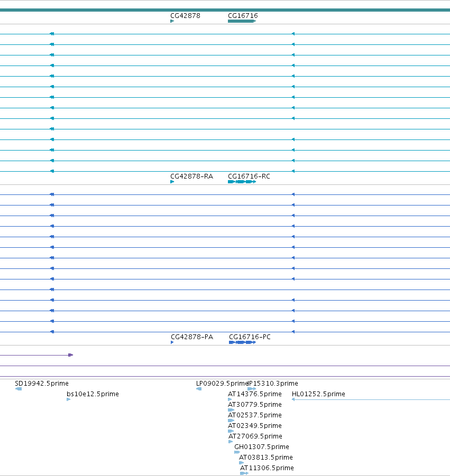Click the thick teal gene span bar at top
450x476 pixels.
(x=225, y=10)
